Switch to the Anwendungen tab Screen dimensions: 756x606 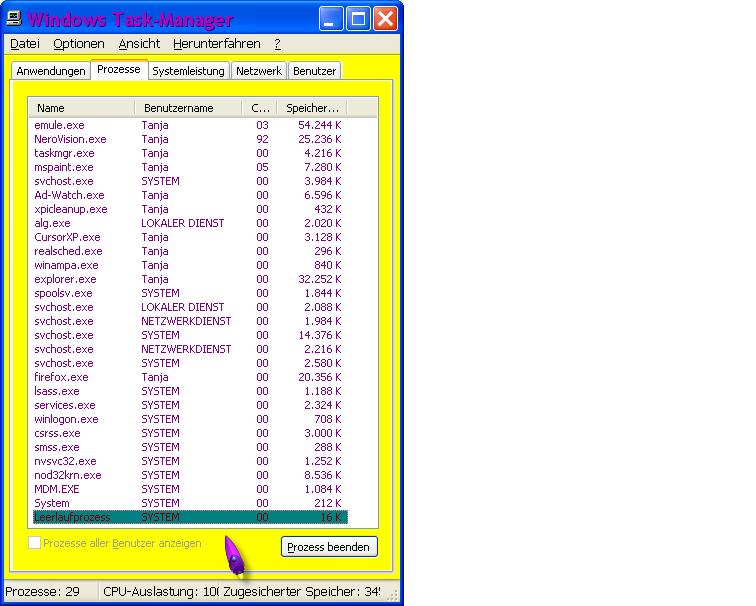pyautogui.click(x=50, y=71)
